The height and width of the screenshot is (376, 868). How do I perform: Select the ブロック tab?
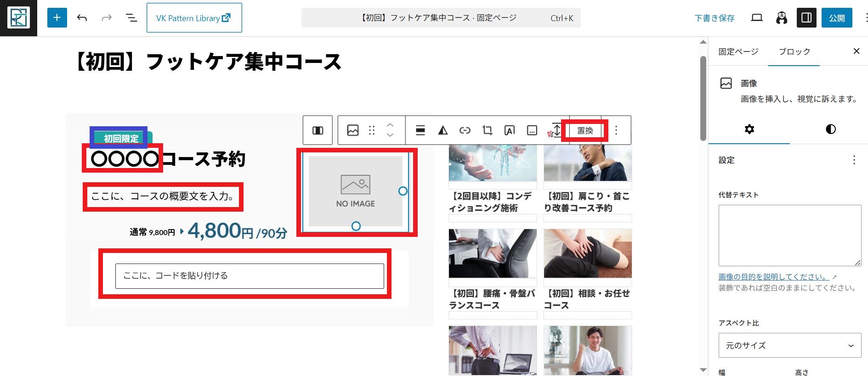[794, 51]
